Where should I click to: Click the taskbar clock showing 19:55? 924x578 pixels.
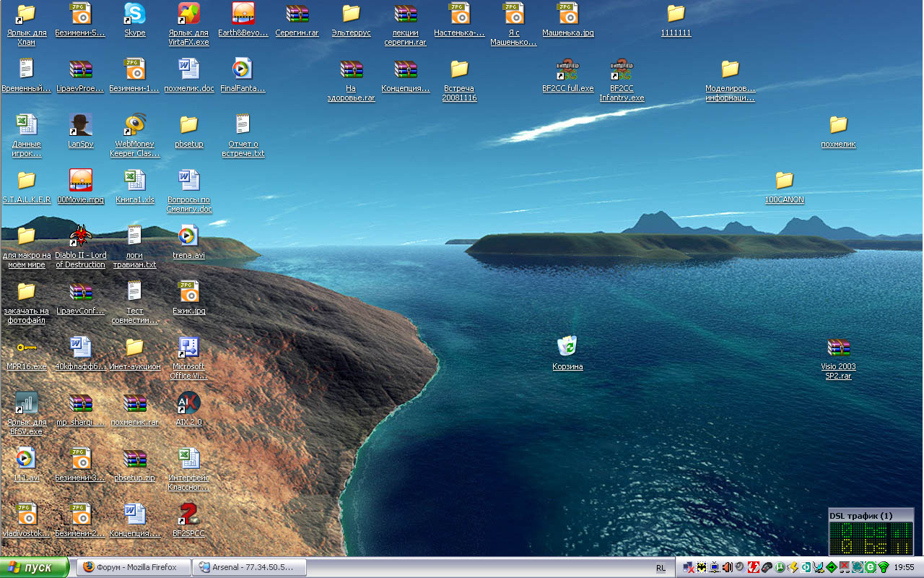[904, 568]
